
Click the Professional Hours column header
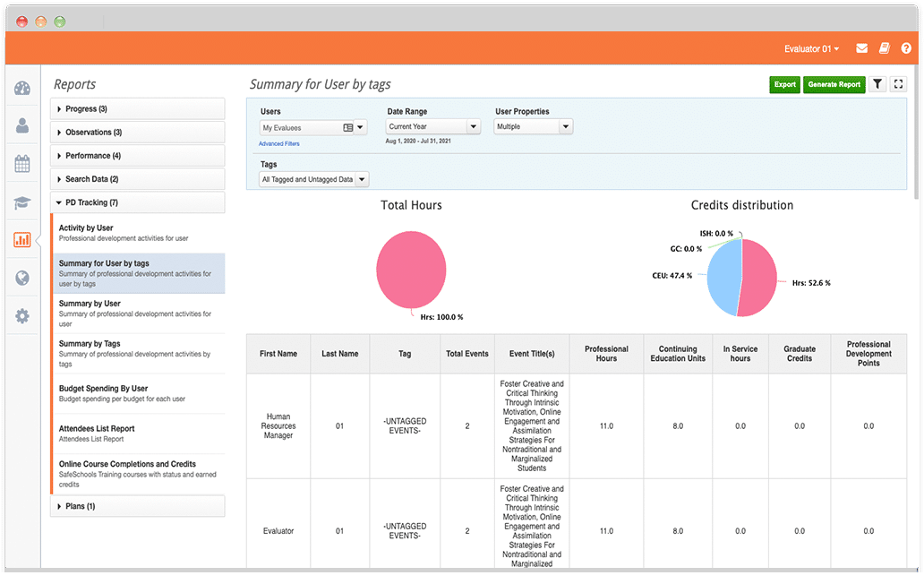pyautogui.click(x=606, y=354)
